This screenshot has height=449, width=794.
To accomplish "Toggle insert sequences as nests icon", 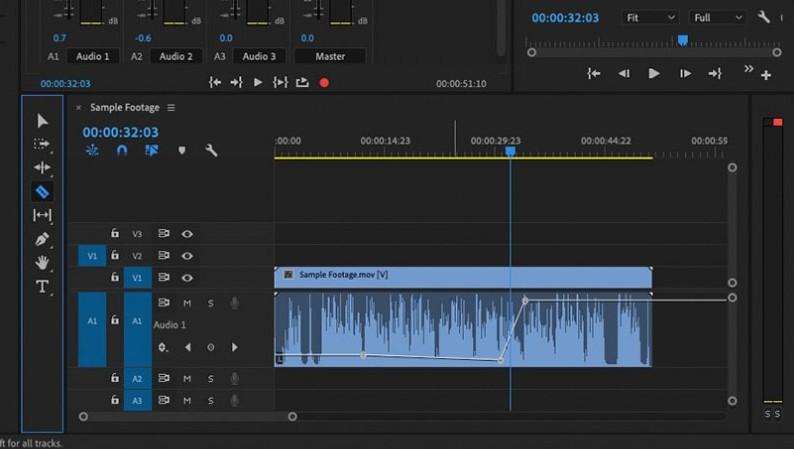I will (x=92, y=150).
